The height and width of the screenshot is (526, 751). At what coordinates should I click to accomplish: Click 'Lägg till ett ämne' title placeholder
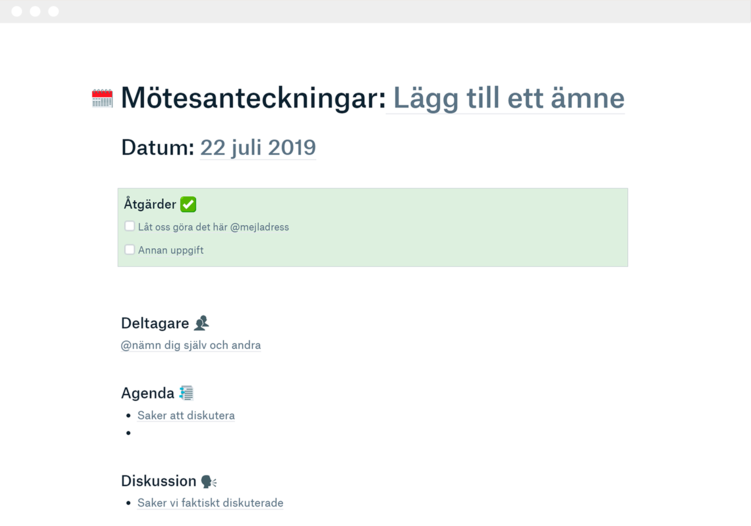click(x=508, y=98)
